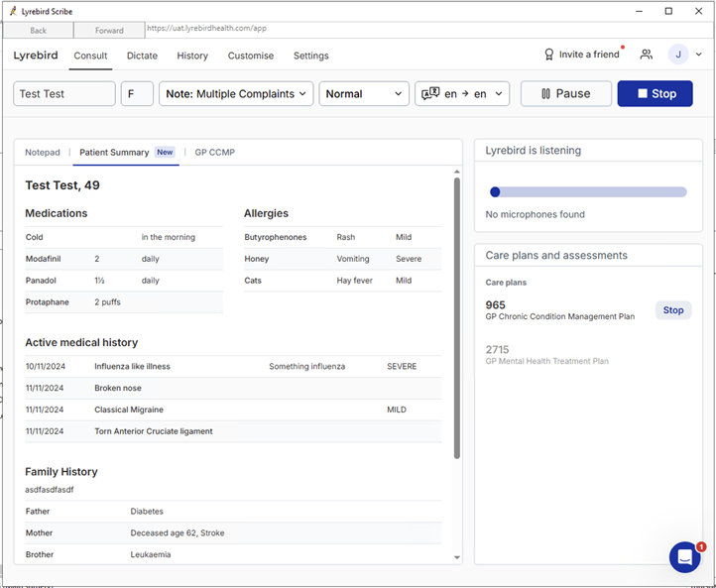Stop the consult recording
This screenshot has height=588, width=716.
[655, 93]
